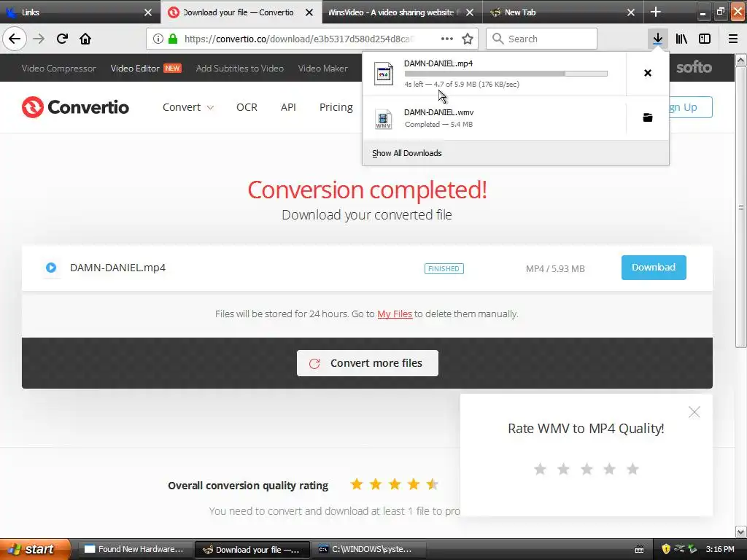Click the keyboard tray icon in taskbar
This screenshot has height=560, width=747.
tap(639, 550)
